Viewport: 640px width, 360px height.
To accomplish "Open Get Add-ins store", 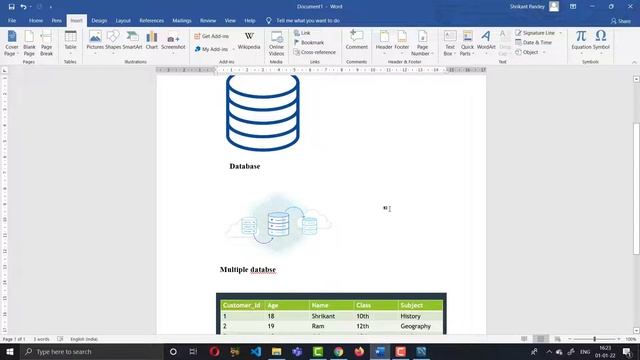I will pyautogui.click(x=211, y=36).
